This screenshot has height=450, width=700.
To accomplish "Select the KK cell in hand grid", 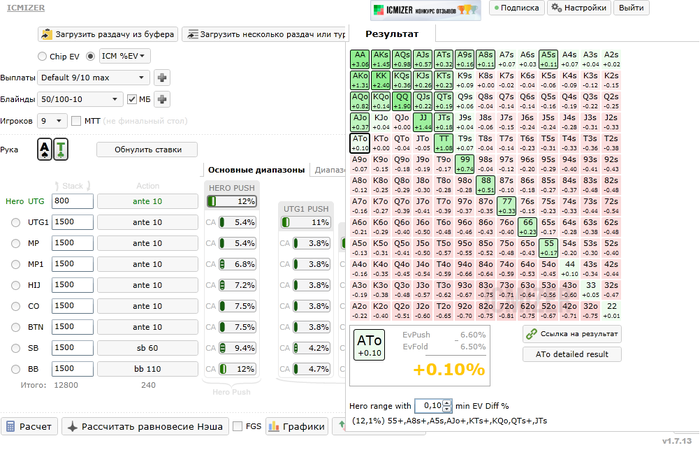I will (x=381, y=80).
